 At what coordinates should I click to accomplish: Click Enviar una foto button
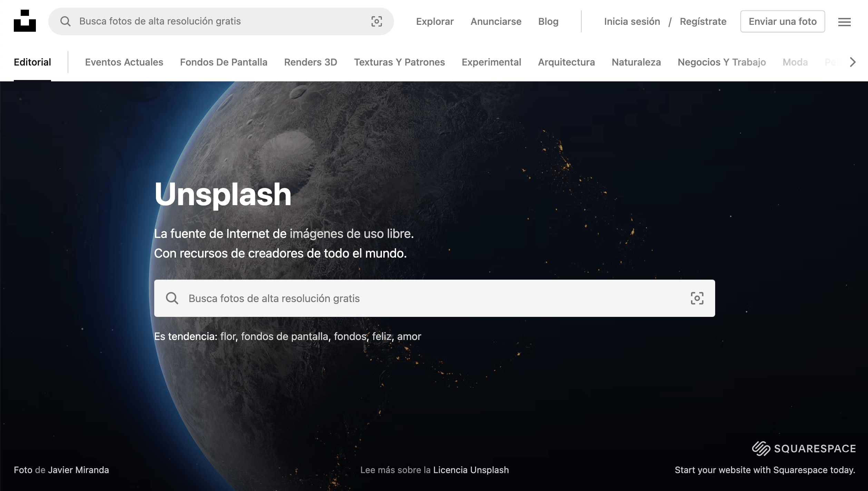[782, 21]
